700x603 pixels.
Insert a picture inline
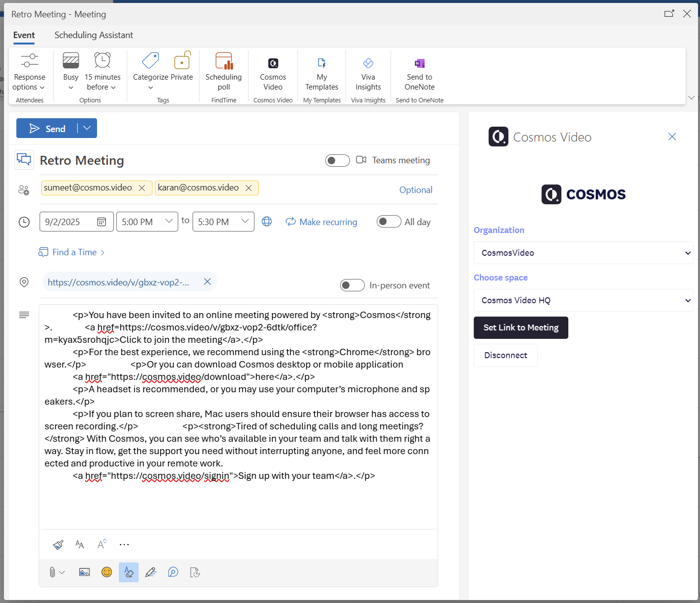(85, 572)
